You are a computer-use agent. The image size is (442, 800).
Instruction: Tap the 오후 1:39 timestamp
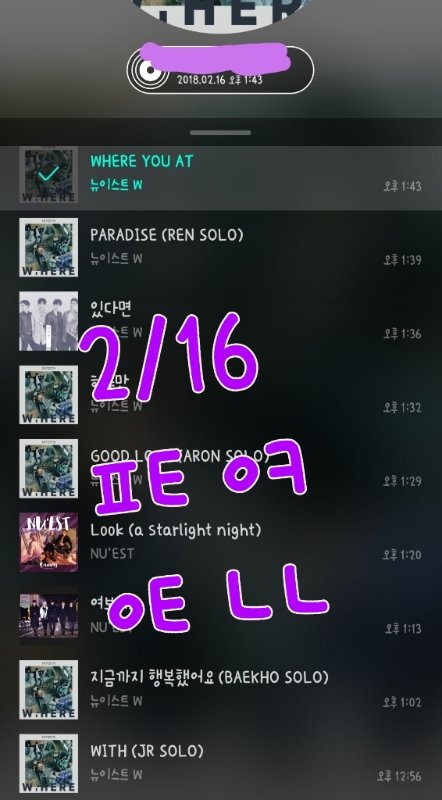tap(402, 260)
